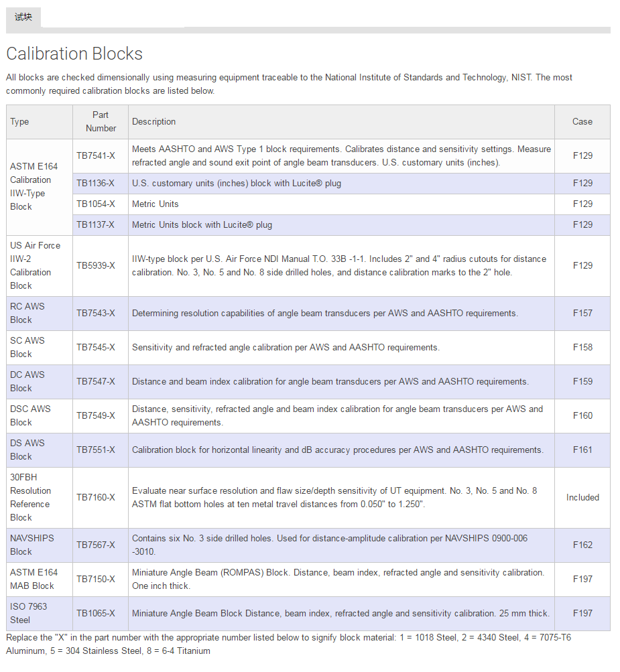620x672 pixels.
Task: Click the Case column header
Action: [582, 122]
